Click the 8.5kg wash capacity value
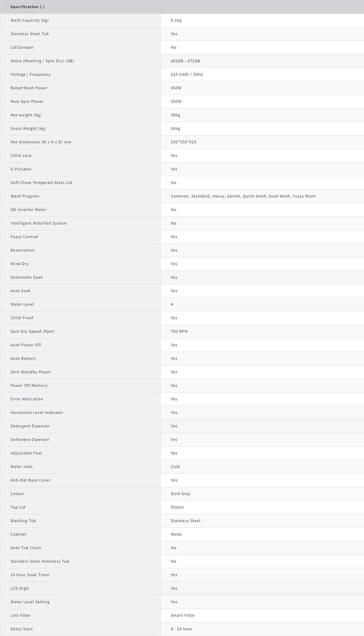Screen dimensions: 364x636 click(176, 20)
